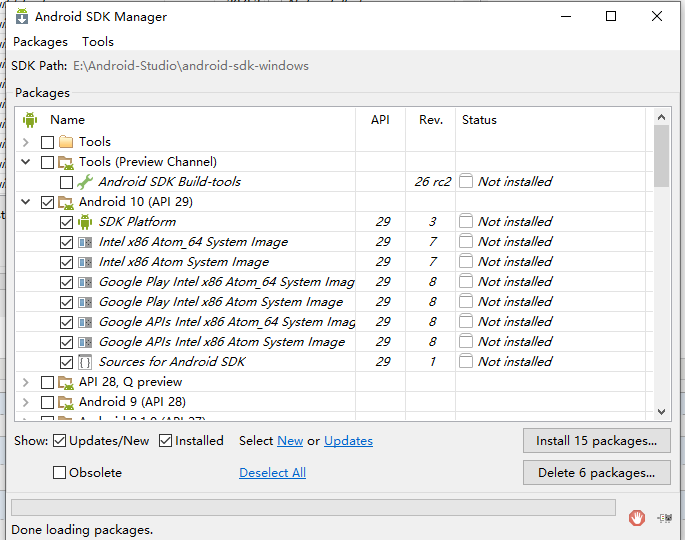685x540 pixels.
Task: Click the Android 10 (API 29) folder icon
Action: pyautogui.click(x=66, y=202)
